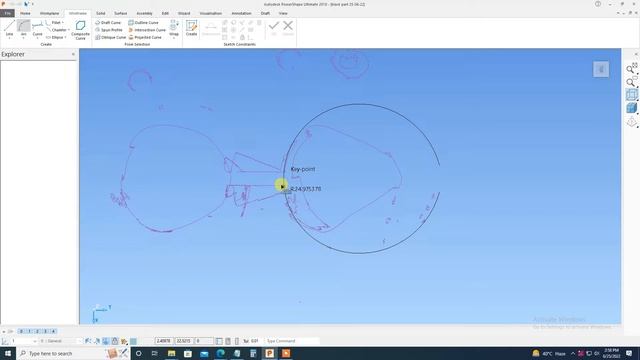Switch to the Visualisation tab
This screenshot has width=640, height=360.
211,13
